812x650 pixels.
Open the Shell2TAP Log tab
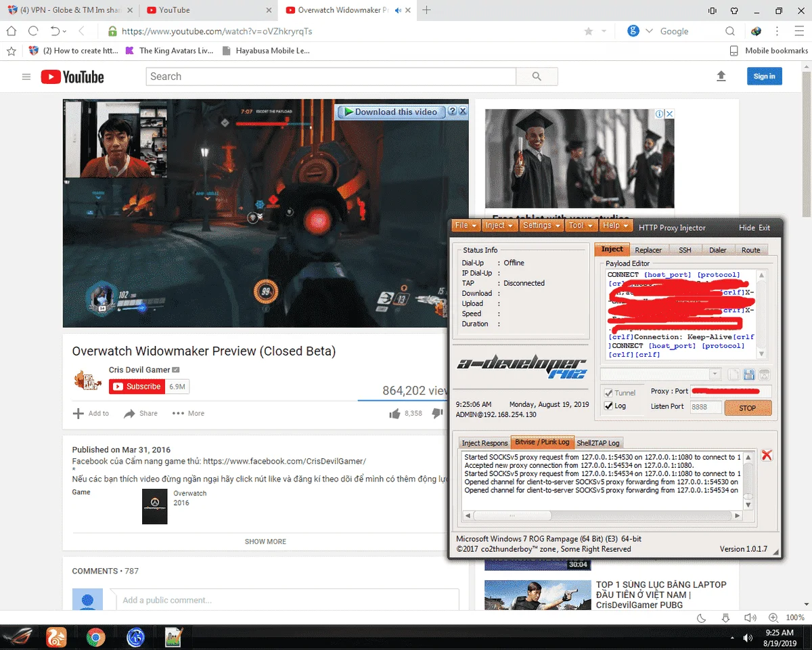(597, 443)
